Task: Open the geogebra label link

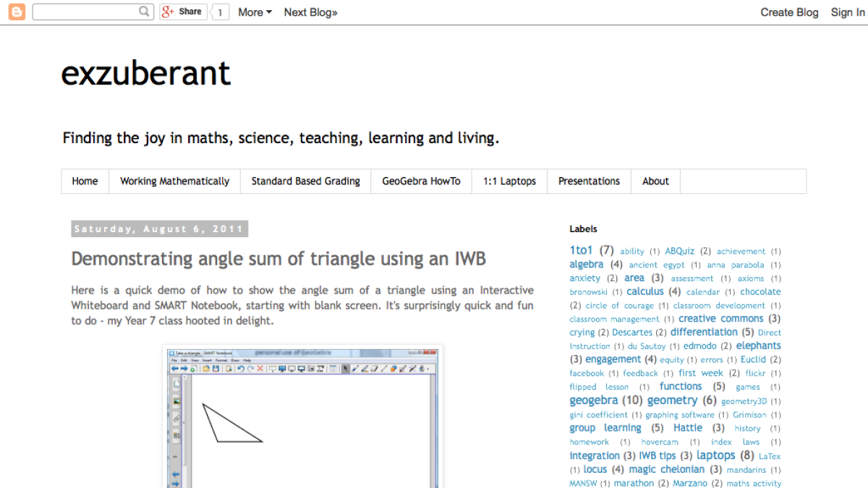Action: pyautogui.click(x=593, y=400)
